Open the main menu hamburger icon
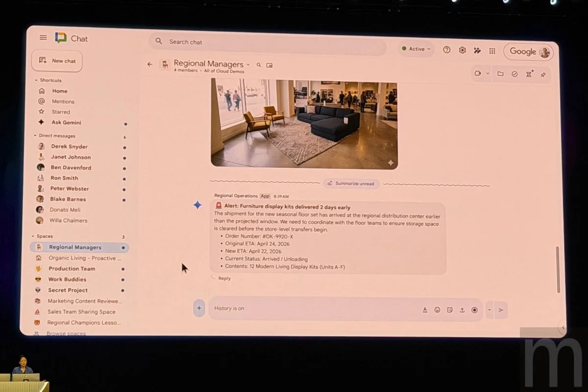This screenshot has width=588, height=392. pos(43,38)
